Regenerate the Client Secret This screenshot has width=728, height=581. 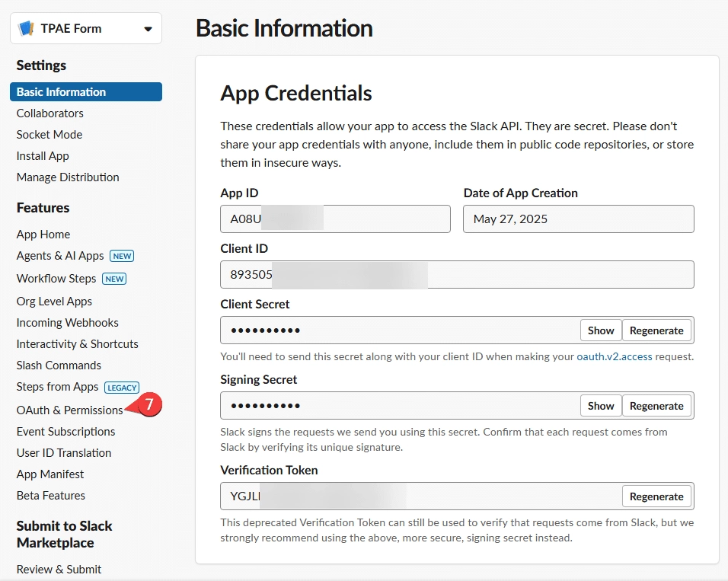[656, 330]
